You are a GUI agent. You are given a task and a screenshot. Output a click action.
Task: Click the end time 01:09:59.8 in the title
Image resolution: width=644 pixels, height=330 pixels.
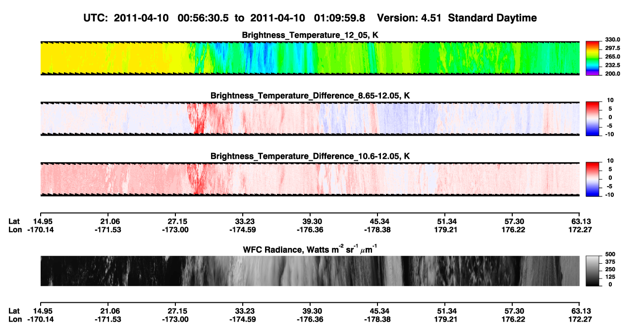click(x=340, y=18)
